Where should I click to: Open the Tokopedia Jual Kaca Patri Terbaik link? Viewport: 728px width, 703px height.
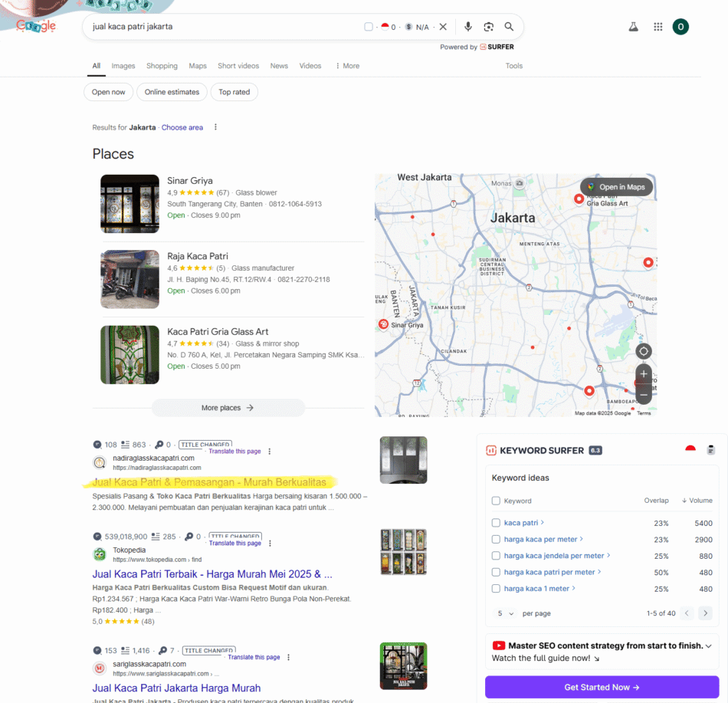[212, 573]
